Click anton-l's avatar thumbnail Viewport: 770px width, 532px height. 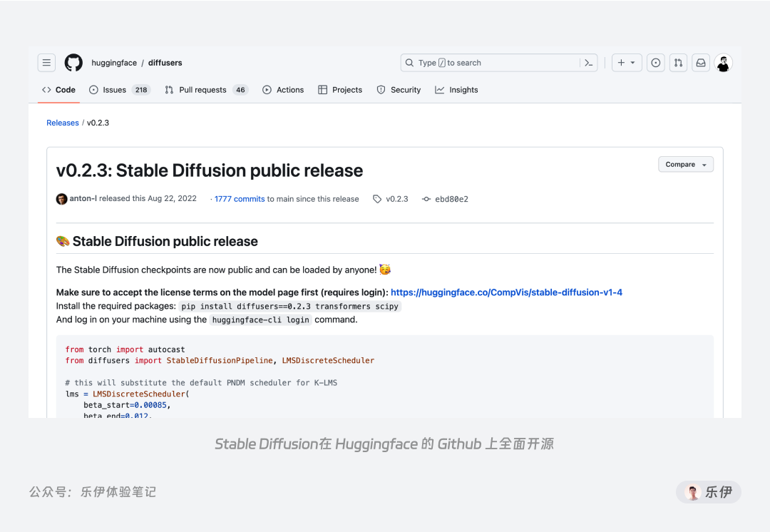click(x=62, y=199)
